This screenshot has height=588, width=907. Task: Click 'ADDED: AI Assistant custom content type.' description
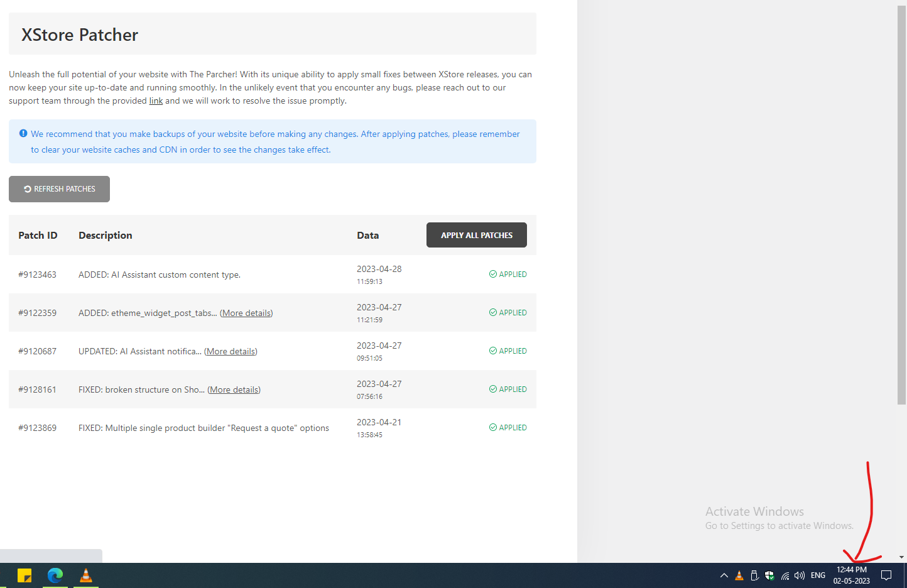(160, 275)
